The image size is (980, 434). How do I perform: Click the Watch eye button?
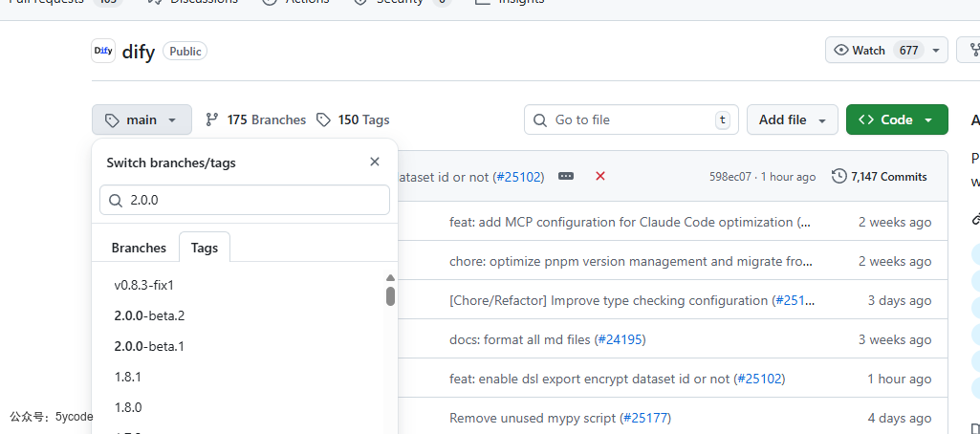[860, 51]
